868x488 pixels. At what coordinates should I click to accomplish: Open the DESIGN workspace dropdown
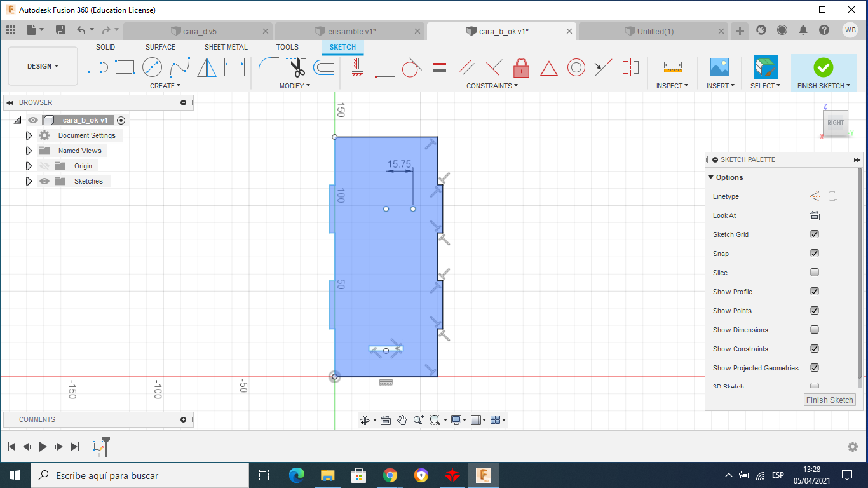(x=43, y=66)
